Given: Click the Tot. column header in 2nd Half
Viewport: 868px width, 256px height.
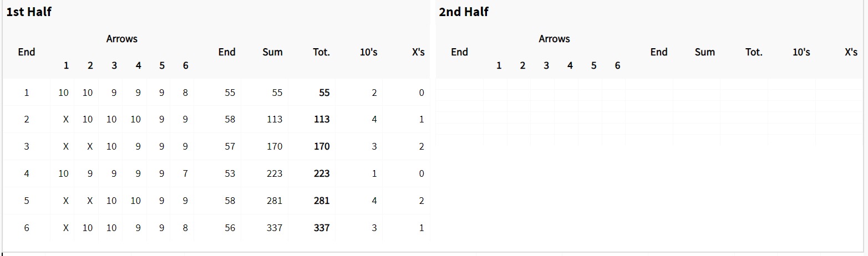Looking at the screenshot, I should pyautogui.click(x=754, y=52).
